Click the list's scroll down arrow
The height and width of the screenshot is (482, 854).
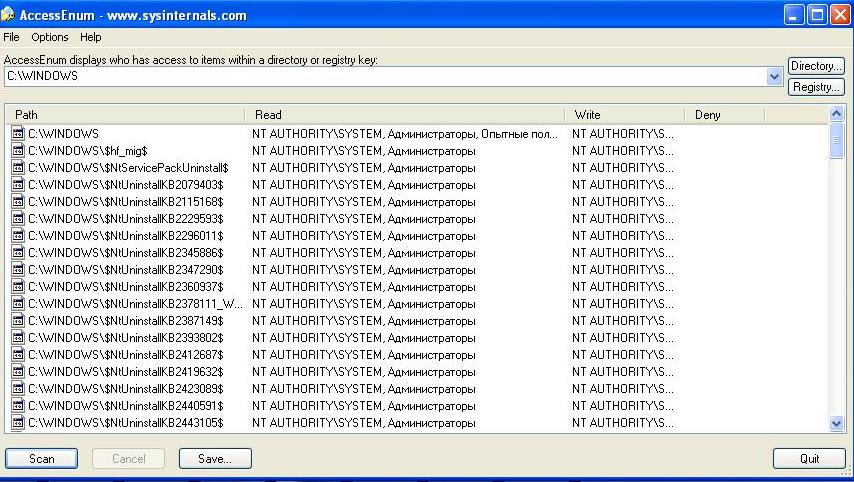click(837, 423)
